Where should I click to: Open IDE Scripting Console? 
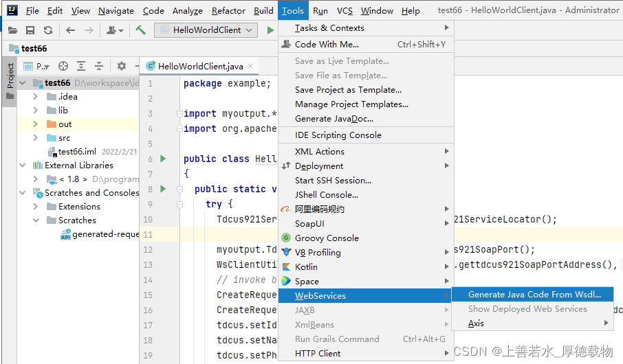(x=366, y=135)
